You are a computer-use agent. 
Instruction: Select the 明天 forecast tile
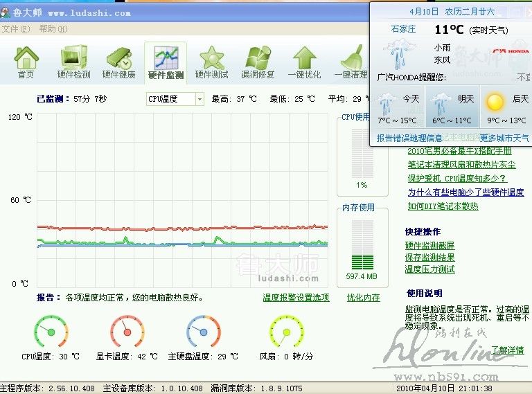(x=452, y=107)
